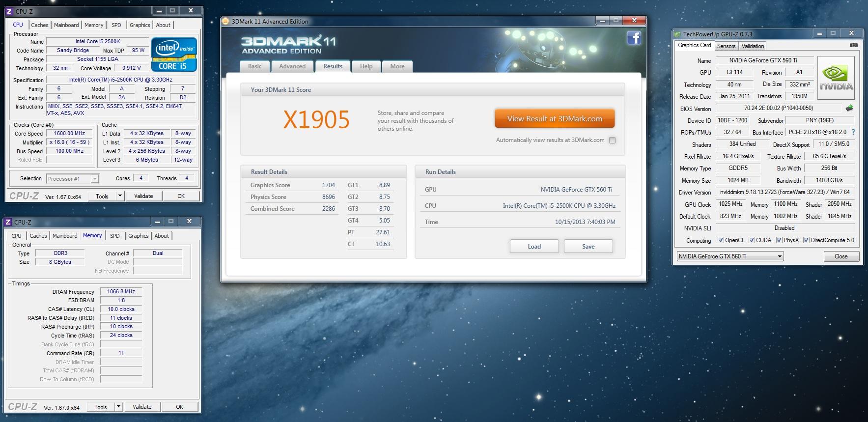Click Validate in the top CPU-Z window
Image resolution: width=868 pixels, height=422 pixels.
pos(143,196)
